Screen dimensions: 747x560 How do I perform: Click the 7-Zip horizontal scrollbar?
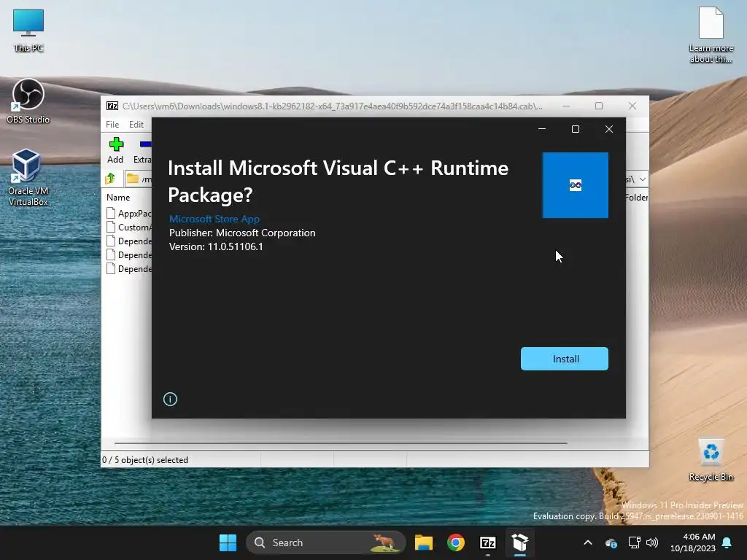point(341,443)
